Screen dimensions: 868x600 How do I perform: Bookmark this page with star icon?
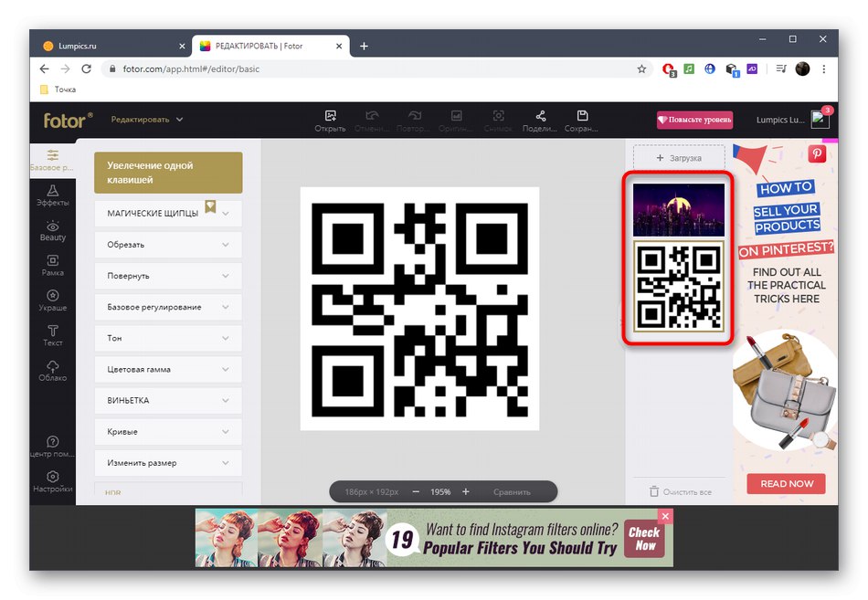(x=641, y=69)
